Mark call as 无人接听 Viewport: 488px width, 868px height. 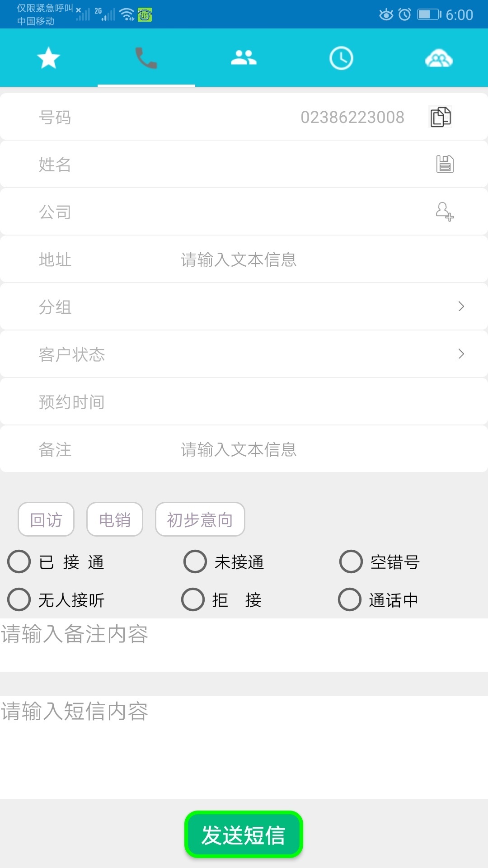coord(19,600)
